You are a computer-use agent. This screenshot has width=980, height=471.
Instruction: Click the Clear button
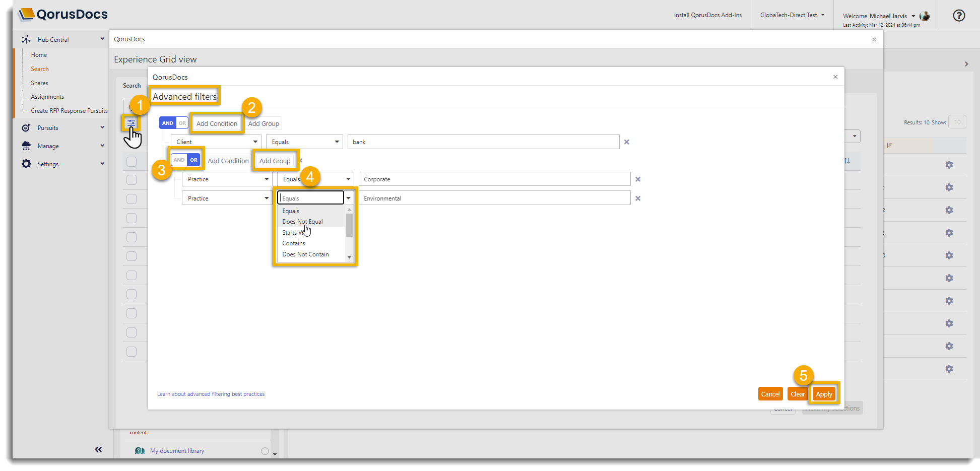click(x=798, y=394)
